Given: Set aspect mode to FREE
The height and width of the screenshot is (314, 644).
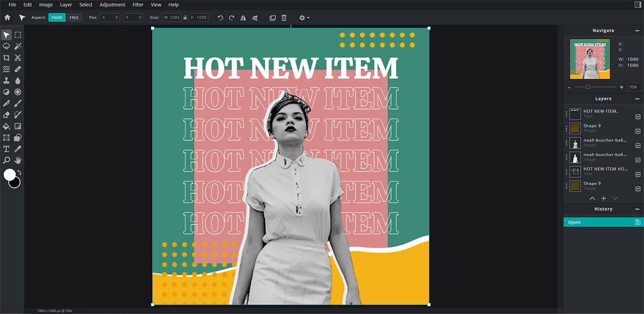Looking at the screenshot, I should [74, 18].
